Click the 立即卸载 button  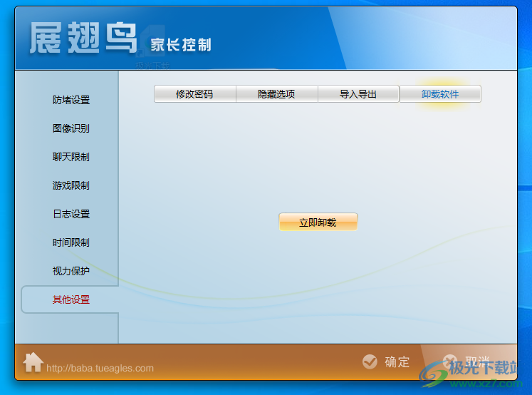[318, 222]
